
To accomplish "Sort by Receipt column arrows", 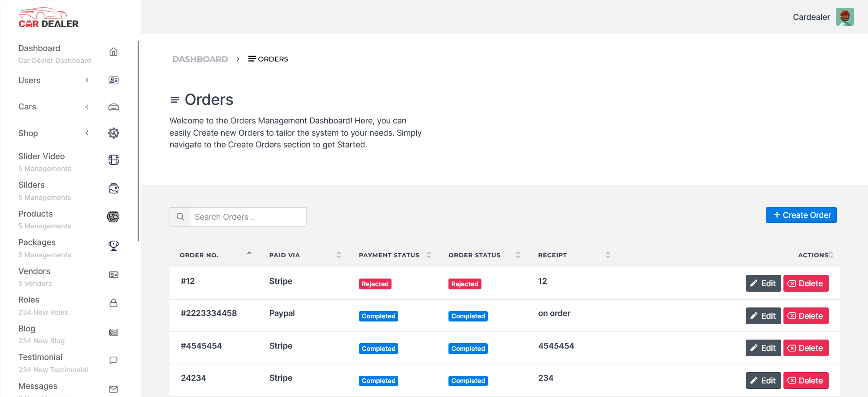I will point(608,255).
